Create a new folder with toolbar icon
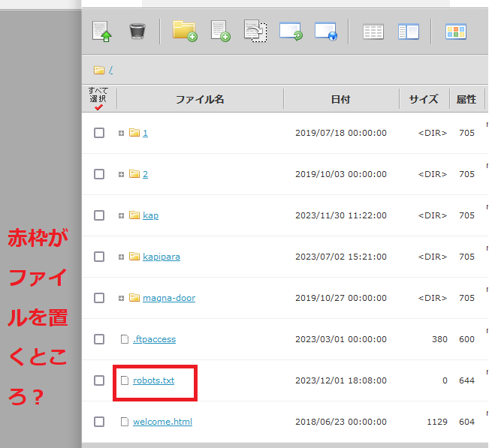The height and width of the screenshot is (448, 489). 184,31
